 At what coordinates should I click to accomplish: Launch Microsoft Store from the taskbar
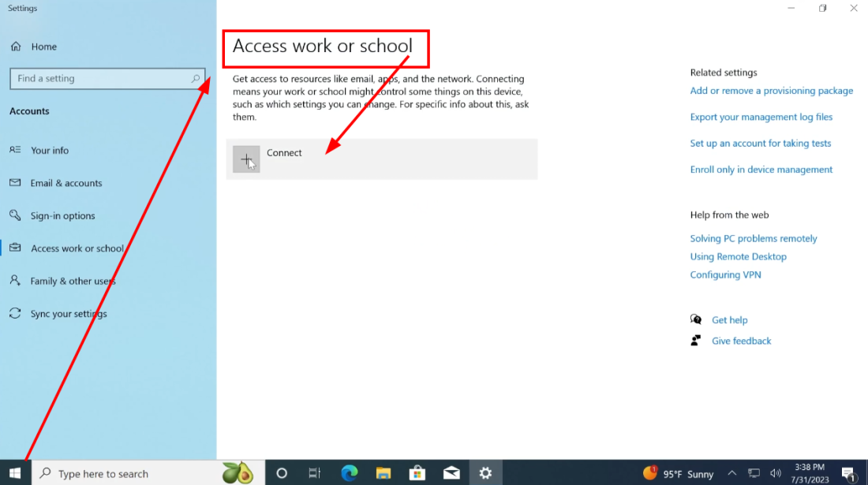(x=417, y=473)
